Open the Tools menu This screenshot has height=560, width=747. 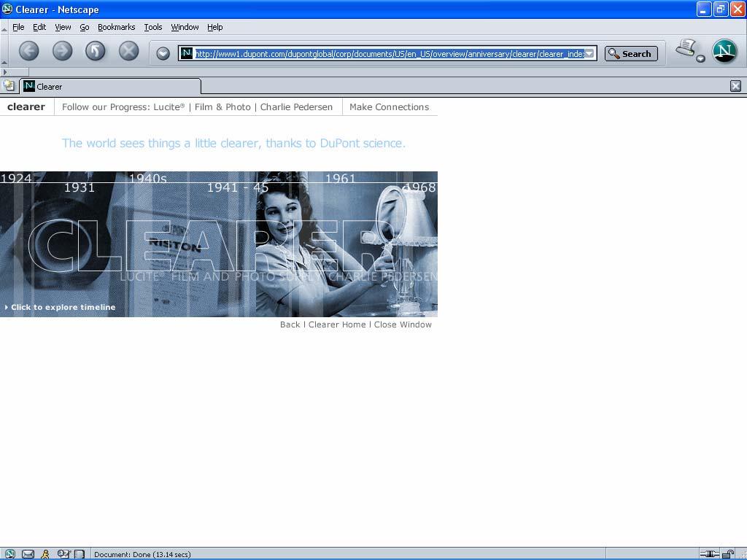(153, 27)
